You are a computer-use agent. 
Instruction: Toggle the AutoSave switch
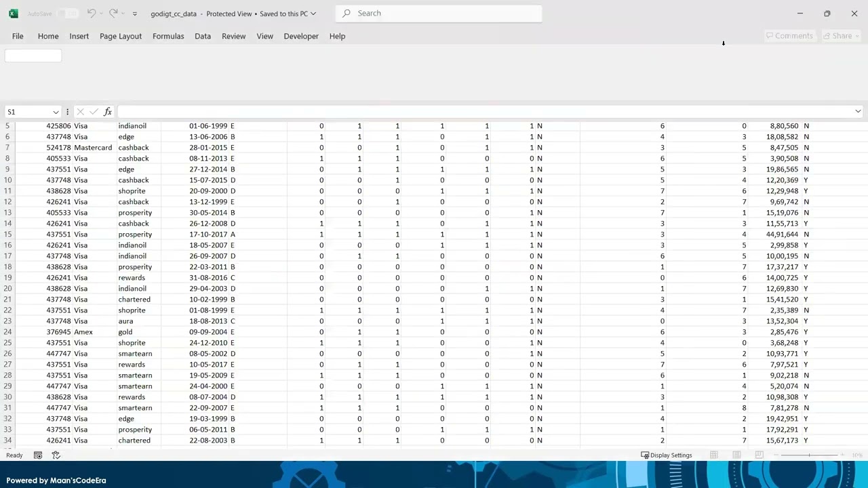[68, 14]
